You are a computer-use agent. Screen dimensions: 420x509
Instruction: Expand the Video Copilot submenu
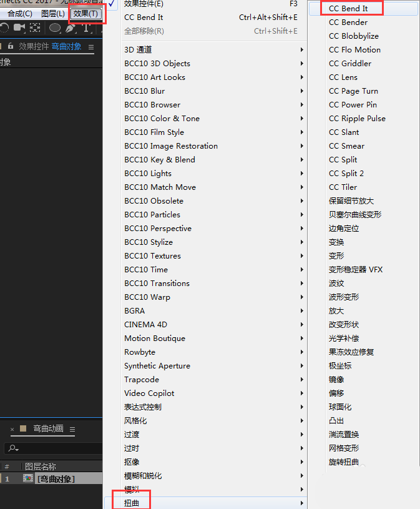point(213,393)
